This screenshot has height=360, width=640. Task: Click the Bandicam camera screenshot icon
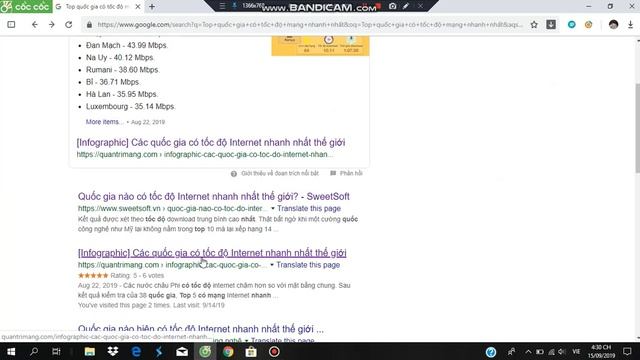point(392,6)
